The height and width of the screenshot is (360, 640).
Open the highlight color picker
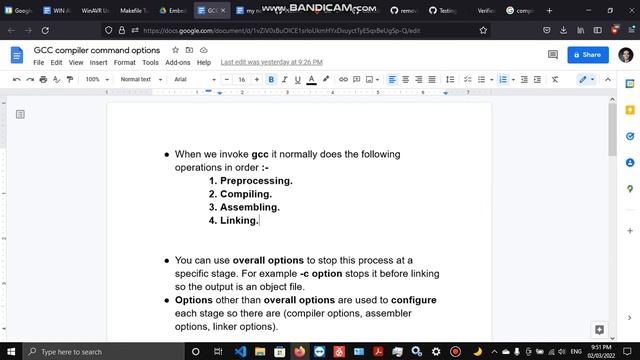coord(325,80)
